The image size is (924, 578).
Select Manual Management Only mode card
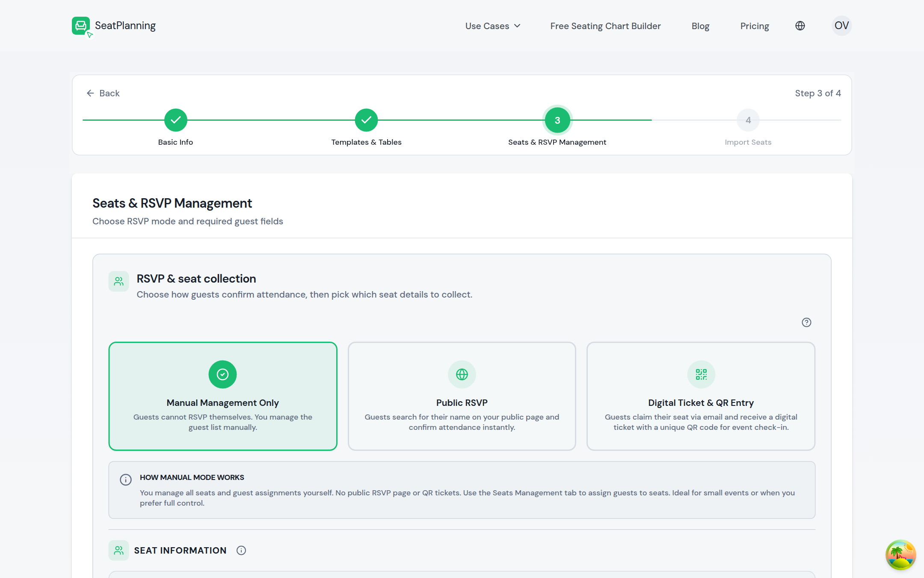pos(223,396)
